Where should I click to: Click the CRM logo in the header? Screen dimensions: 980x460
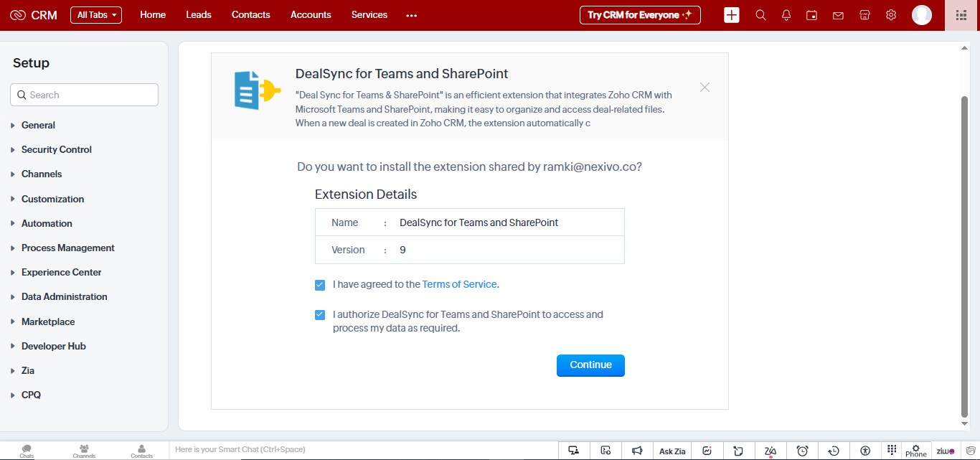(x=34, y=15)
